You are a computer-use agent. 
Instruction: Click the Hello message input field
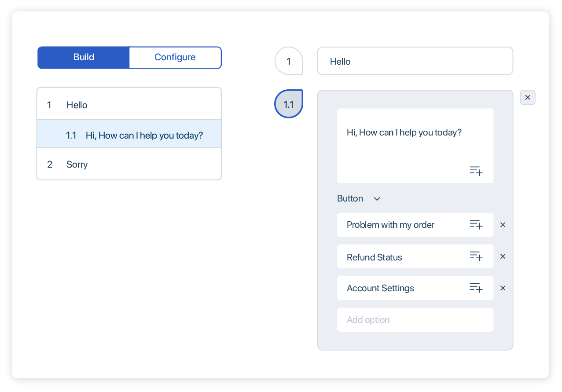click(x=415, y=61)
